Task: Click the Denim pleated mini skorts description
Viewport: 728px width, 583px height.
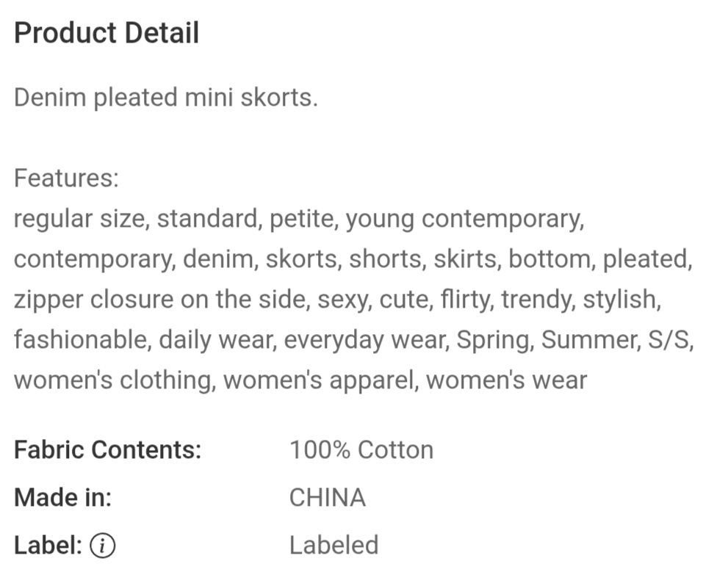Action: point(166,98)
